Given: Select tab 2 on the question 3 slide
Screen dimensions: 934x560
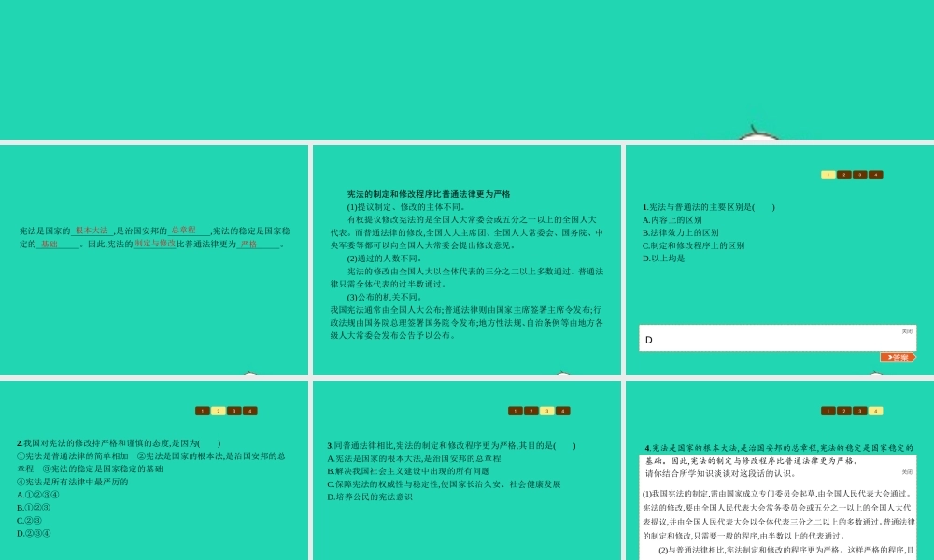Looking at the screenshot, I should click(531, 412).
